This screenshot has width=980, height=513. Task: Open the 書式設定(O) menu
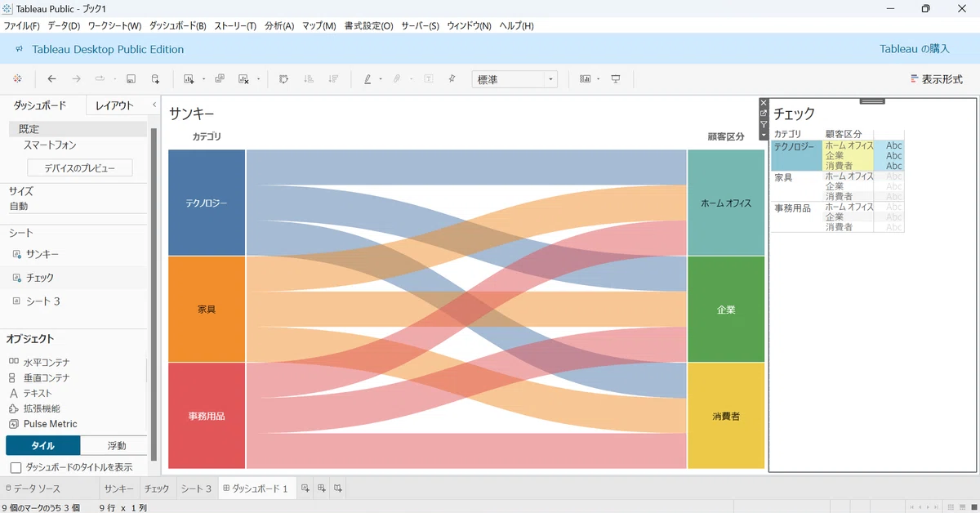point(368,26)
